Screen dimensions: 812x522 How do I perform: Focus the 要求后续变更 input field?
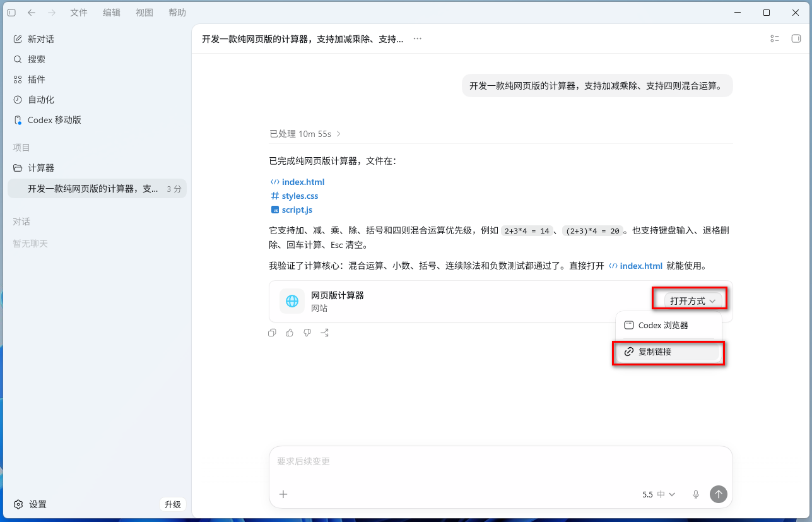[x=500, y=461]
